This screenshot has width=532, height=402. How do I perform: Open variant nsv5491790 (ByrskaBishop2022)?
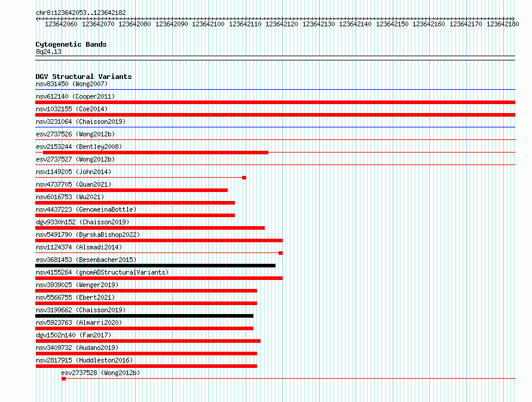pos(88,234)
